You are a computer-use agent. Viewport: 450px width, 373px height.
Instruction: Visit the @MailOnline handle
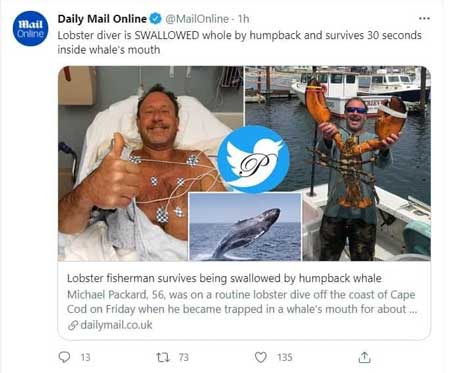point(197,19)
